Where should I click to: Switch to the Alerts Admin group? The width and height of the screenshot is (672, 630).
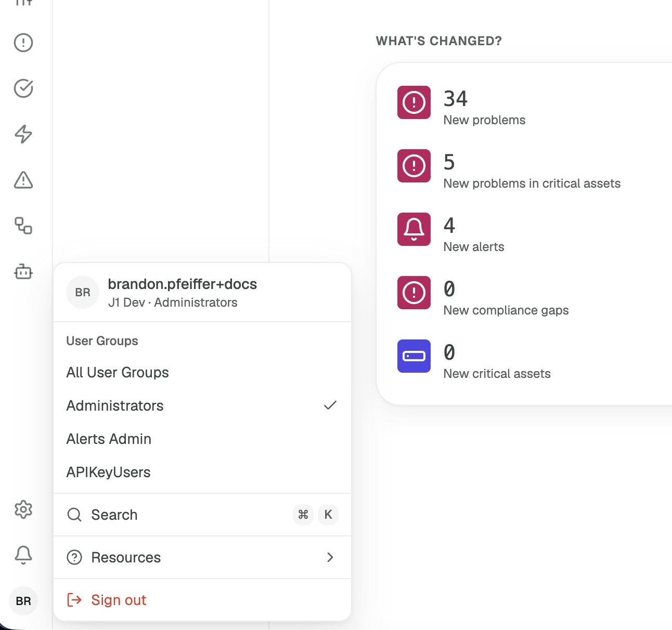[x=202, y=439]
